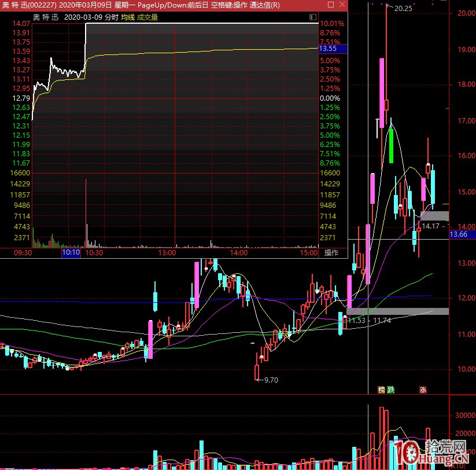Screen dimensions: 476x470
Task: Click the 14:00 time axis label
Action: (x=239, y=253)
